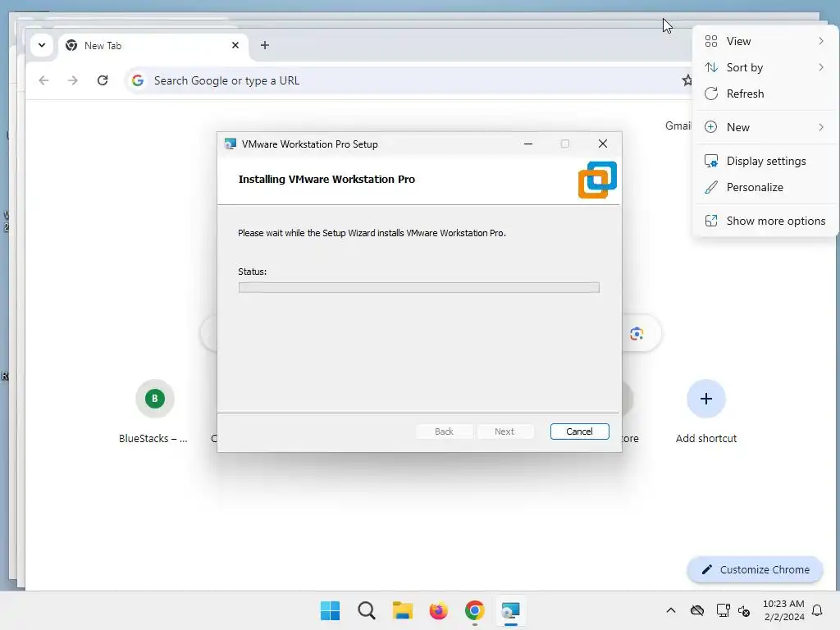
Task: Close the VMware Workstation Pro Setup dialog
Action: coord(603,144)
